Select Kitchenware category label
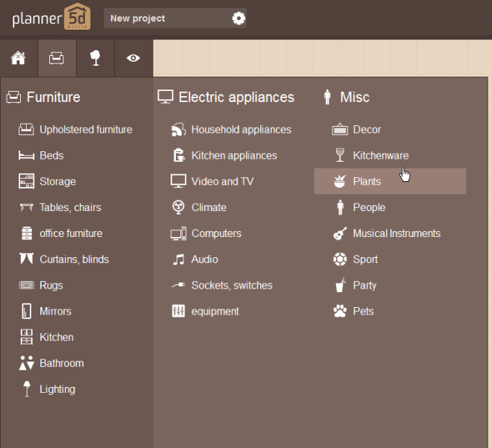This screenshot has width=492, height=448. [381, 155]
